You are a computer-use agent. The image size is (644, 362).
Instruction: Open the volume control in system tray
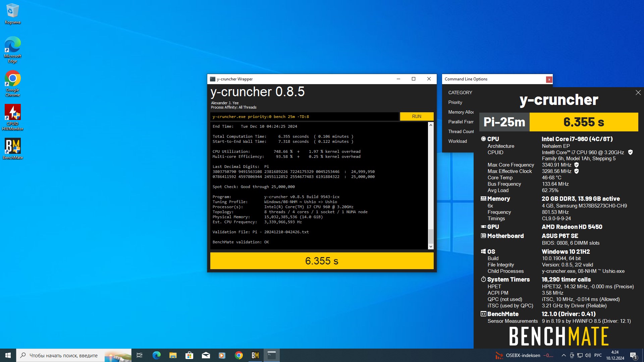pyautogui.click(x=588, y=355)
